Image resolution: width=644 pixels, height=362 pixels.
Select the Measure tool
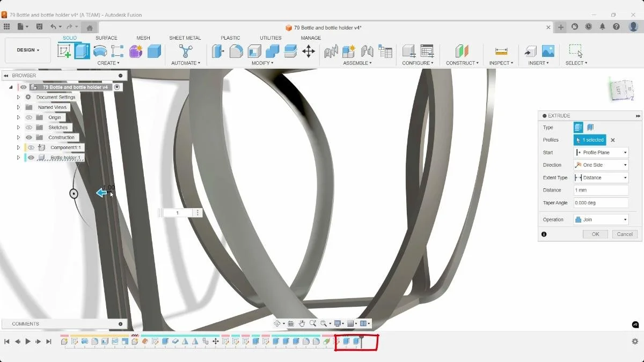tap(501, 51)
